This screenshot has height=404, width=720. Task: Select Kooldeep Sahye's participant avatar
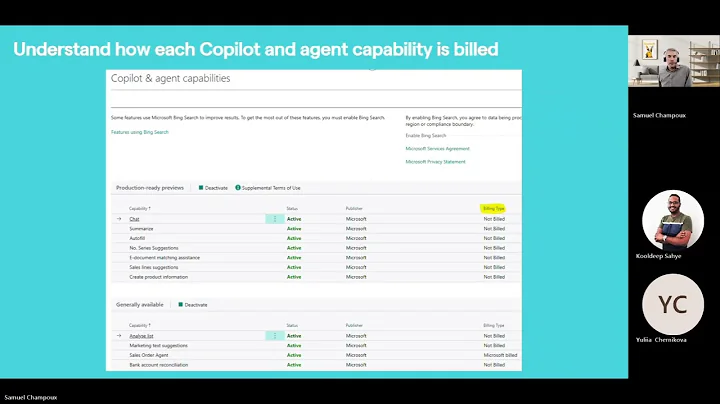coord(673,220)
